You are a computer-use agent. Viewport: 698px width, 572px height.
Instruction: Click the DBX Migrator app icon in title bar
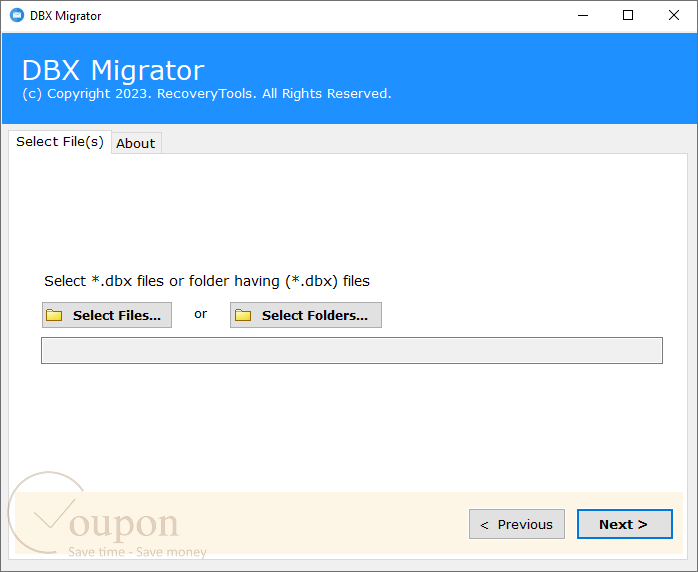click(17, 16)
